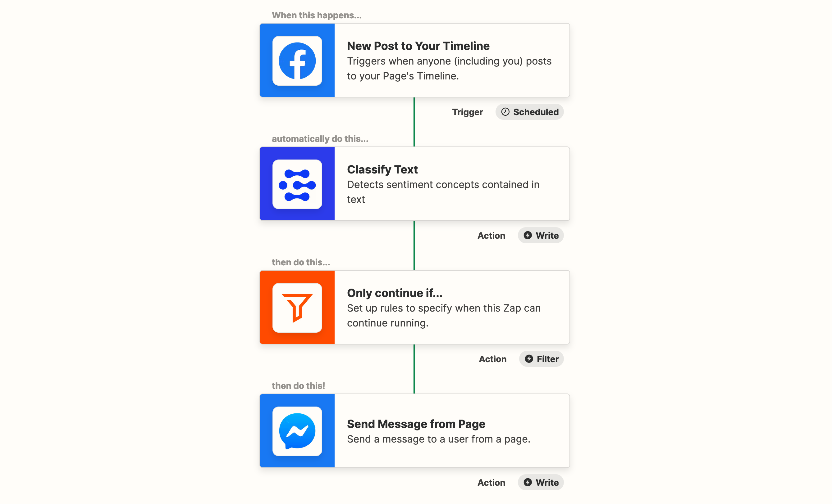The height and width of the screenshot is (504, 832).
Task: Expand the Only continue if step
Action: [x=414, y=307]
